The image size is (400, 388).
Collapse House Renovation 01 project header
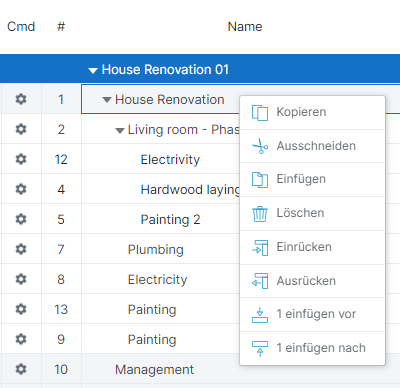tap(93, 70)
